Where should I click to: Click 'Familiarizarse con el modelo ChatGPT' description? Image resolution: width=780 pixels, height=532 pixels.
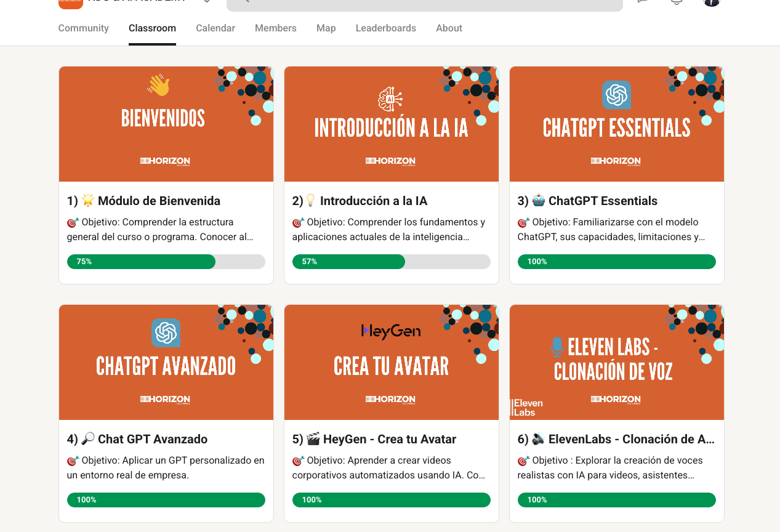[611, 230]
